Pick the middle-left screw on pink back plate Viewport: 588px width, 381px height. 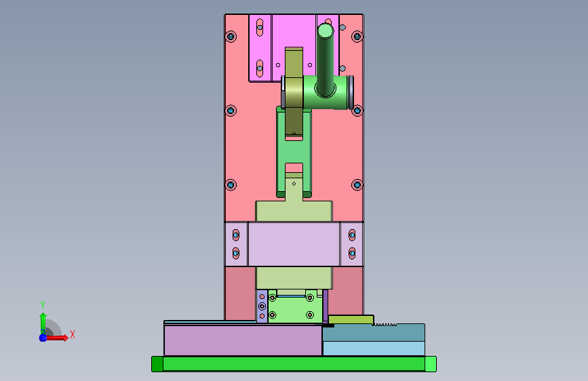pos(231,111)
